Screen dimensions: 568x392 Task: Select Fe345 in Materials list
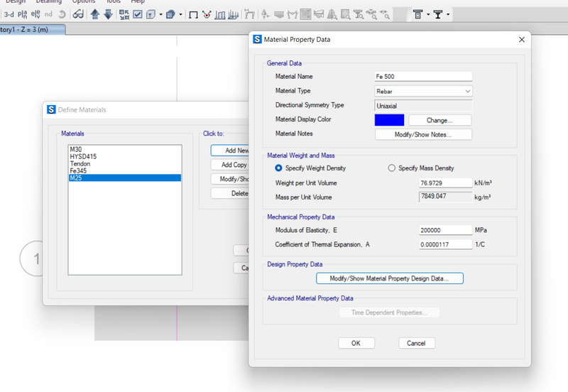tap(125, 170)
